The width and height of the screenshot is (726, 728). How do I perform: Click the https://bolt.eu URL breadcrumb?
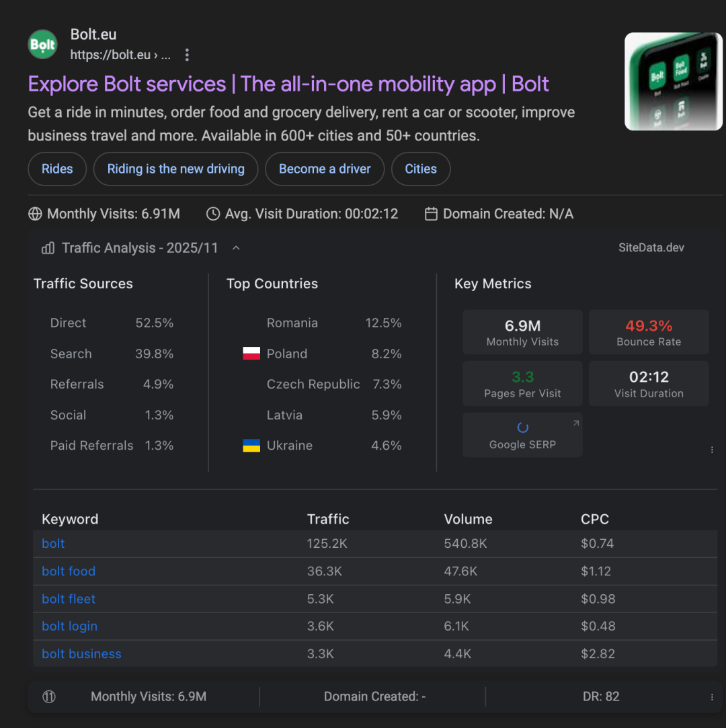click(x=120, y=55)
